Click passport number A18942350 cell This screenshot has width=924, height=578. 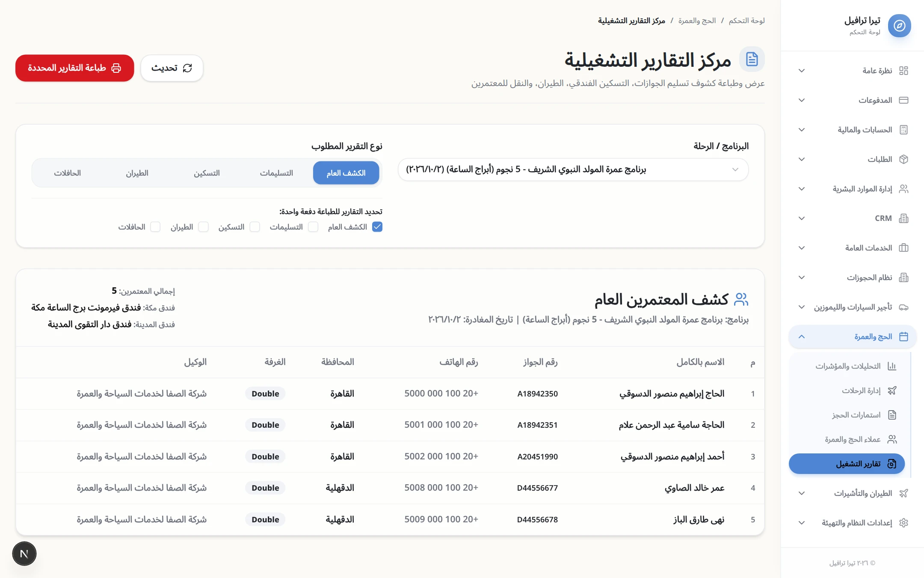point(537,393)
